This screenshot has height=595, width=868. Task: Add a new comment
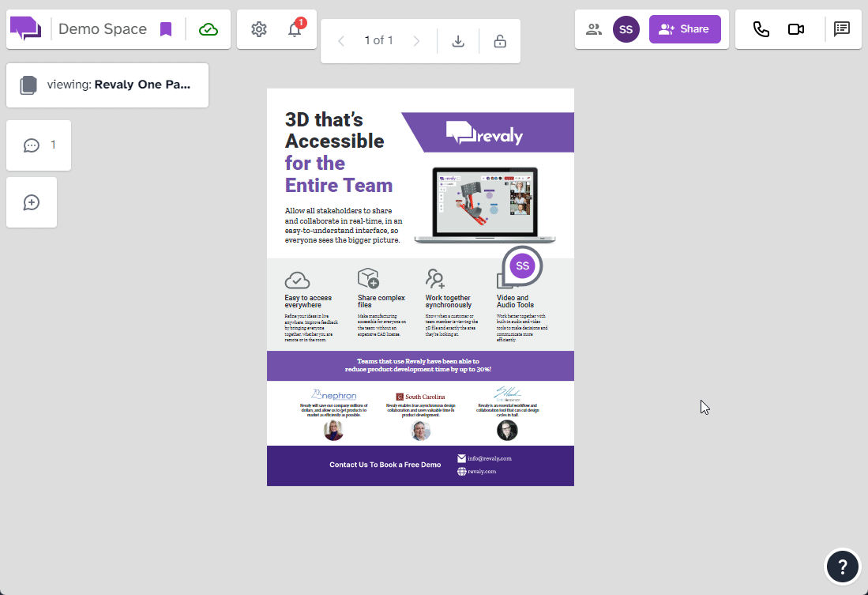(32, 202)
